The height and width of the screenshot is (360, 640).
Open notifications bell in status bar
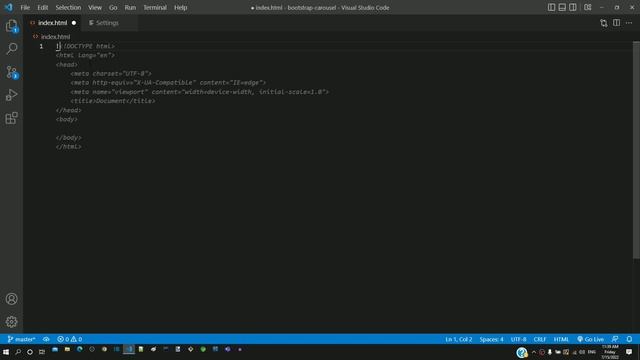click(x=629, y=339)
